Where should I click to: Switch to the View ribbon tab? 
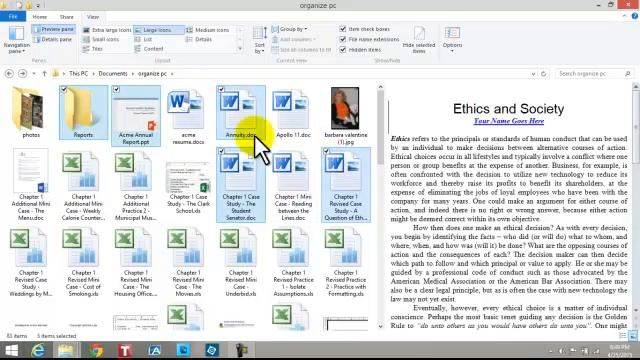coord(93,17)
